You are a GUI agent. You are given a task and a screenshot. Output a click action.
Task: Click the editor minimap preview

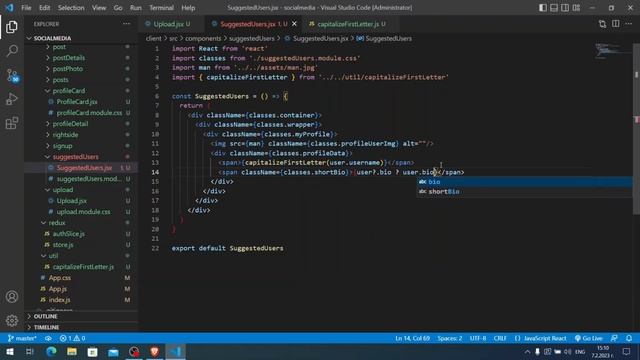click(x=613, y=51)
